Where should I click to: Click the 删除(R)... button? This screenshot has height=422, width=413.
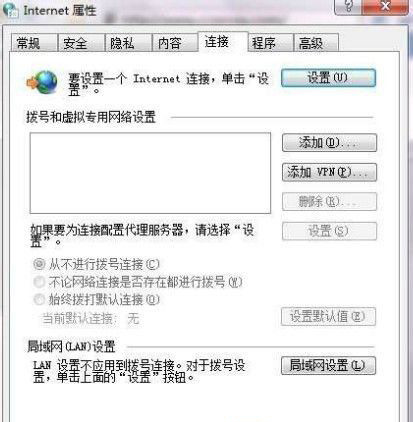tap(329, 201)
